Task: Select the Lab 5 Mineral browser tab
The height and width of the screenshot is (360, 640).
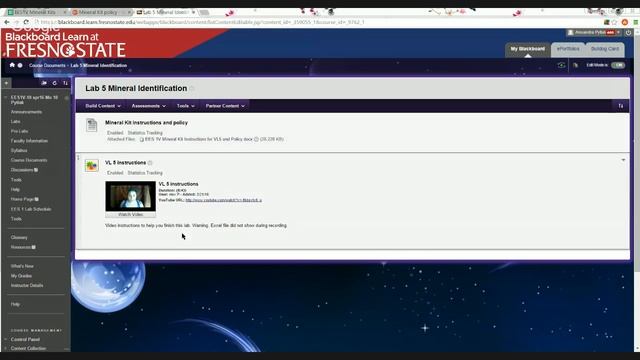Action: click(x=165, y=12)
